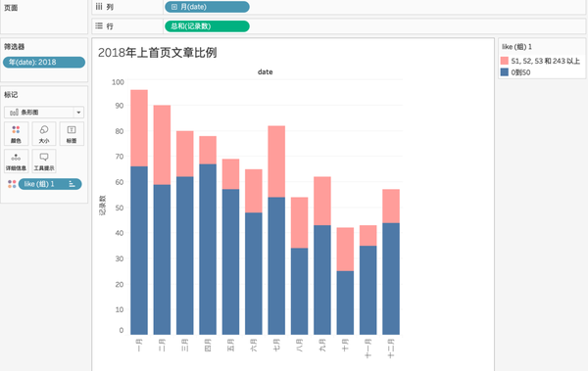
Task: Click the chart title 2018年上首页文章比例
Action: 158,53
